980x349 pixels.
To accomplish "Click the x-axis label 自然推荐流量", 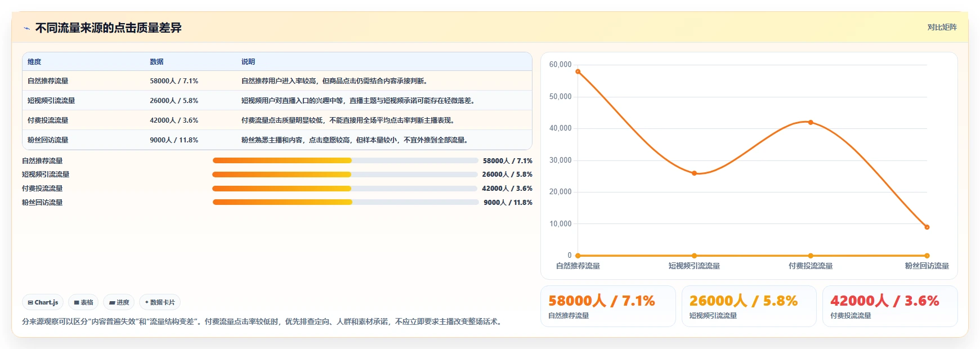I will [578, 266].
